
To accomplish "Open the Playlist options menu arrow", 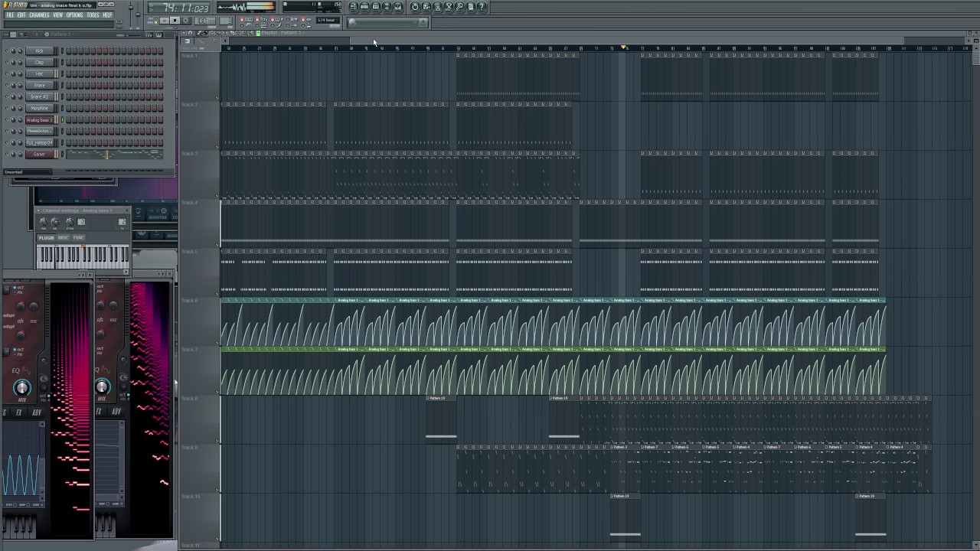I will click(184, 33).
